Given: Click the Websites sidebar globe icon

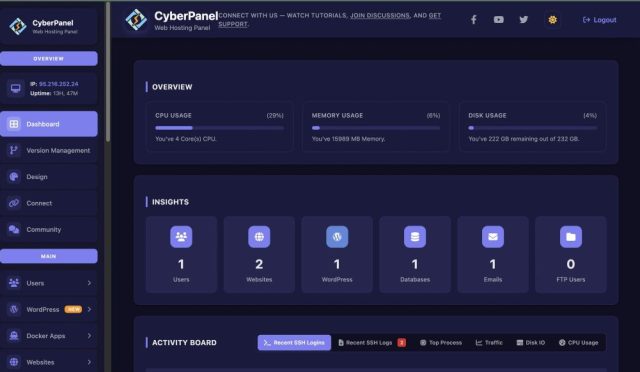Looking at the screenshot, I should (14, 362).
